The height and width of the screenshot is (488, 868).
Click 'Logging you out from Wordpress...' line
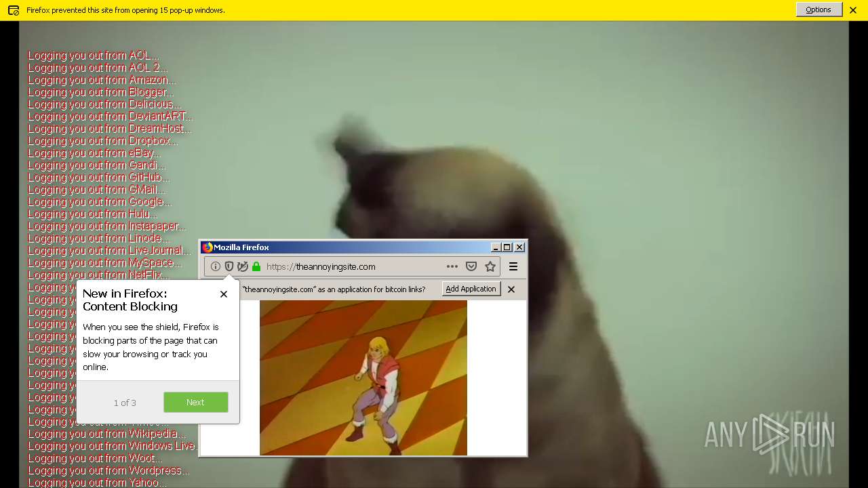[108, 470]
